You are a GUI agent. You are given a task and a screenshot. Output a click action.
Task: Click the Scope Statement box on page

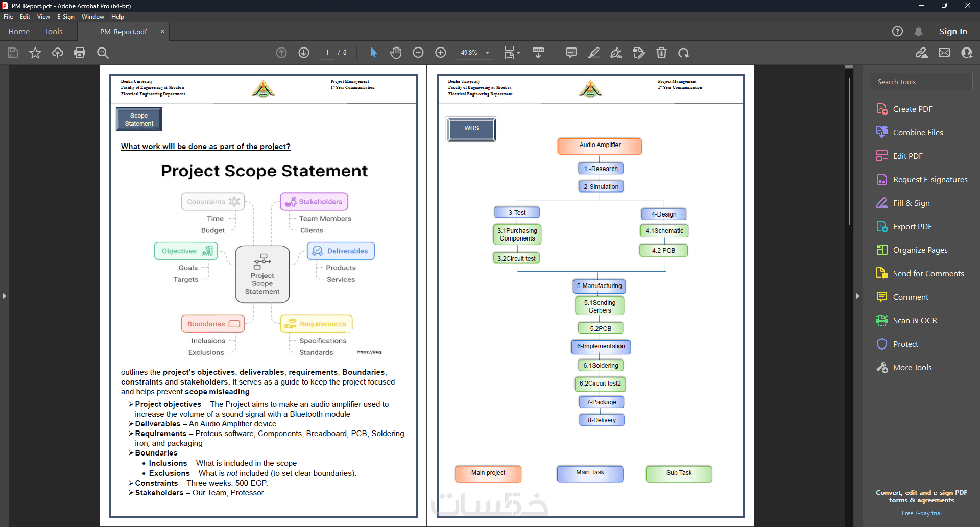tap(139, 119)
